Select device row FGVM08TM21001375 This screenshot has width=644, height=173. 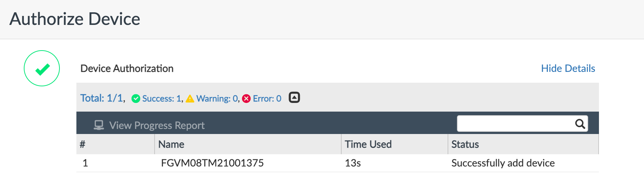[338, 163]
